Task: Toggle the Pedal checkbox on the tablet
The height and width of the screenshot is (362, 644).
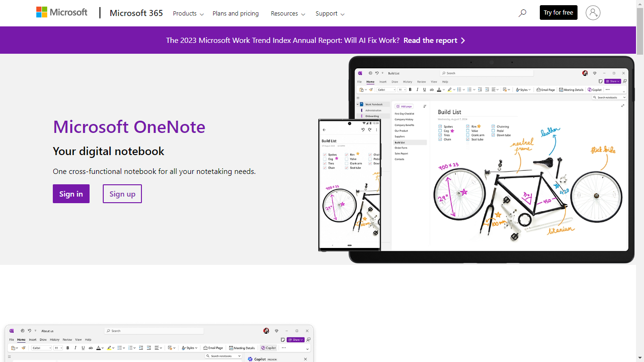Action: click(493, 131)
